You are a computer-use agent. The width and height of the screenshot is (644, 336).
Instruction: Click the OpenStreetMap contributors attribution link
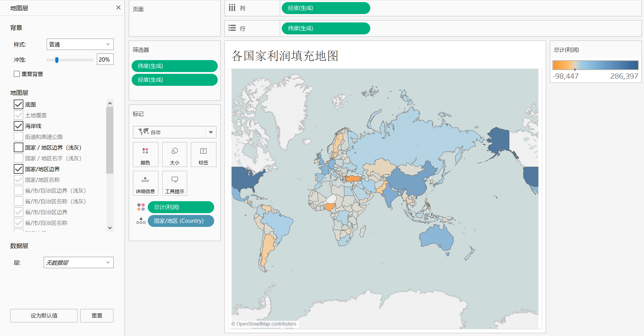(x=264, y=324)
